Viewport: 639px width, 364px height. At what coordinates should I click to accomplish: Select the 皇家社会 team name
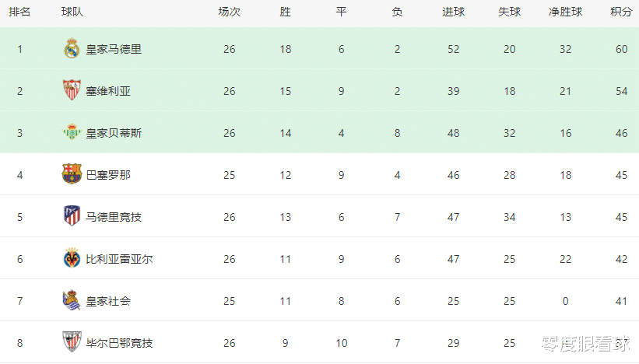(108, 301)
